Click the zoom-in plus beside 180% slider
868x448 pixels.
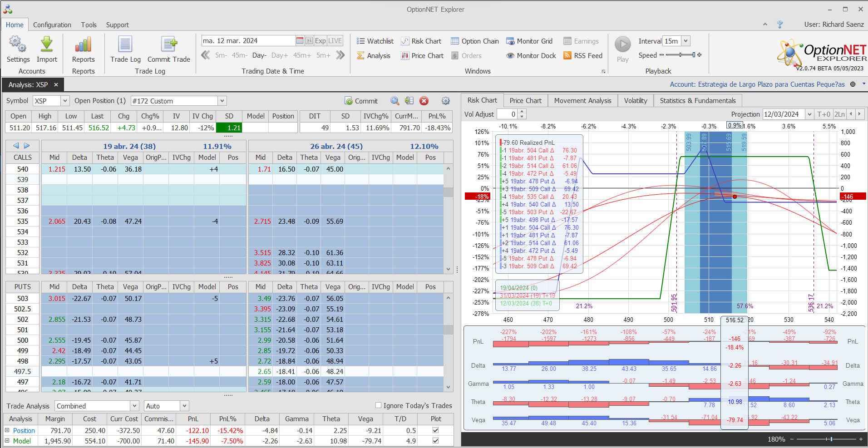[861, 439]
